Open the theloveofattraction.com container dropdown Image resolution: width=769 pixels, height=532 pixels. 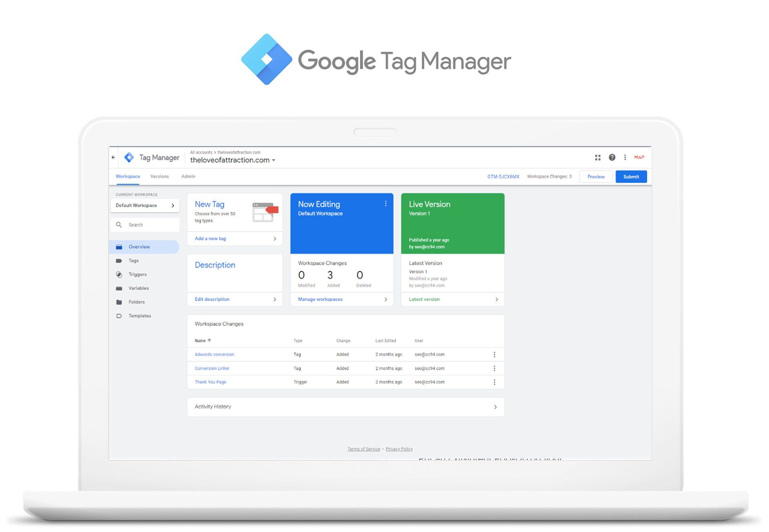pos(233,160)
